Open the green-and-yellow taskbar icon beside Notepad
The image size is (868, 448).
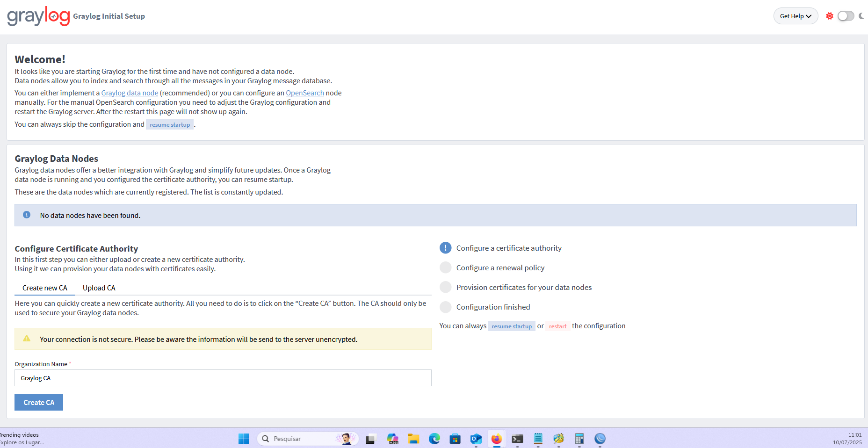pyautogui.click(x=558, y=439)
